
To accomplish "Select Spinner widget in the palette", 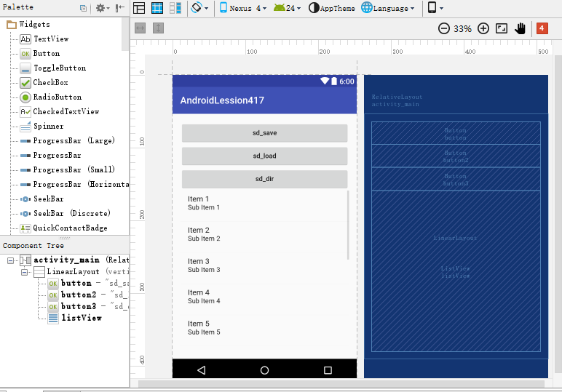I will click(x=41, y=126).
